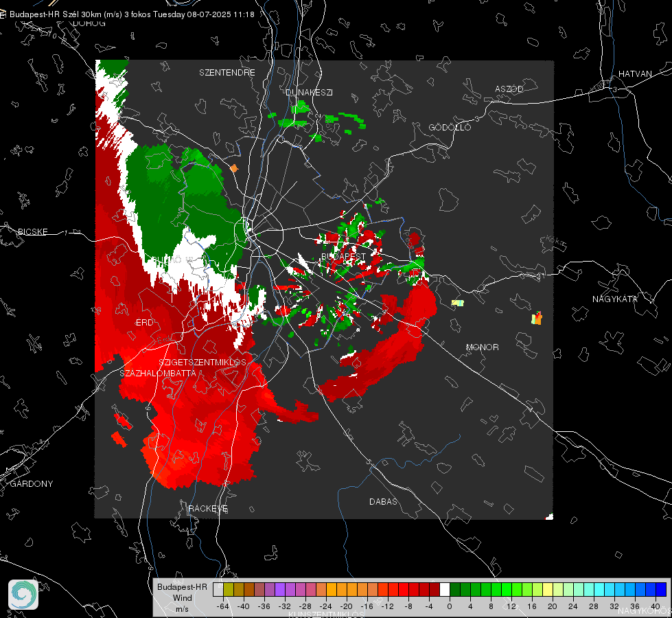Image resolution: width=672 pixels, height=618 pixels.
Task: Pick the olive legend swatch above -64
Action: pyautogui.click(x=229, y=589)
